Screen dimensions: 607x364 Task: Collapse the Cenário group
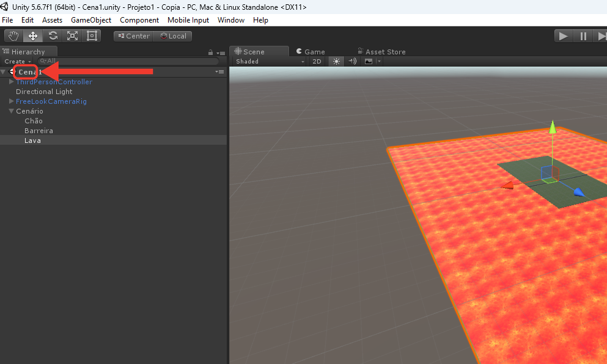[x=12, y=111]
